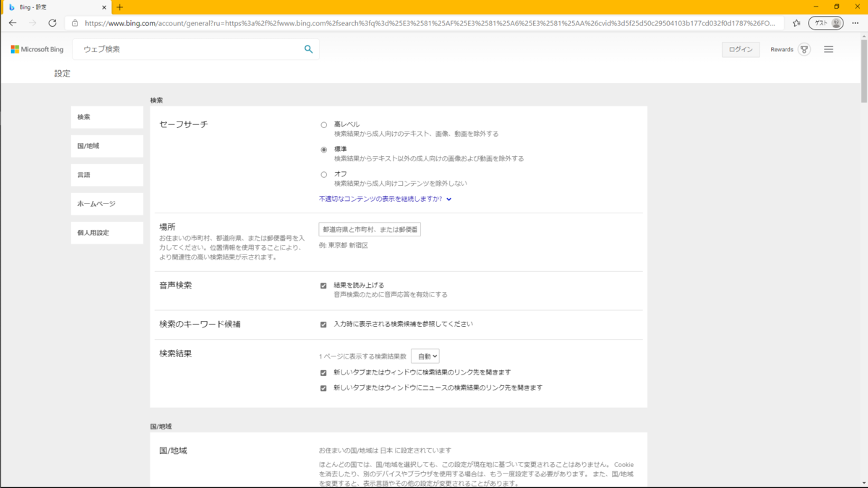868x488 pixels.
Task: Open the browser ellipsis settings icon
Action: pos(856,22)
